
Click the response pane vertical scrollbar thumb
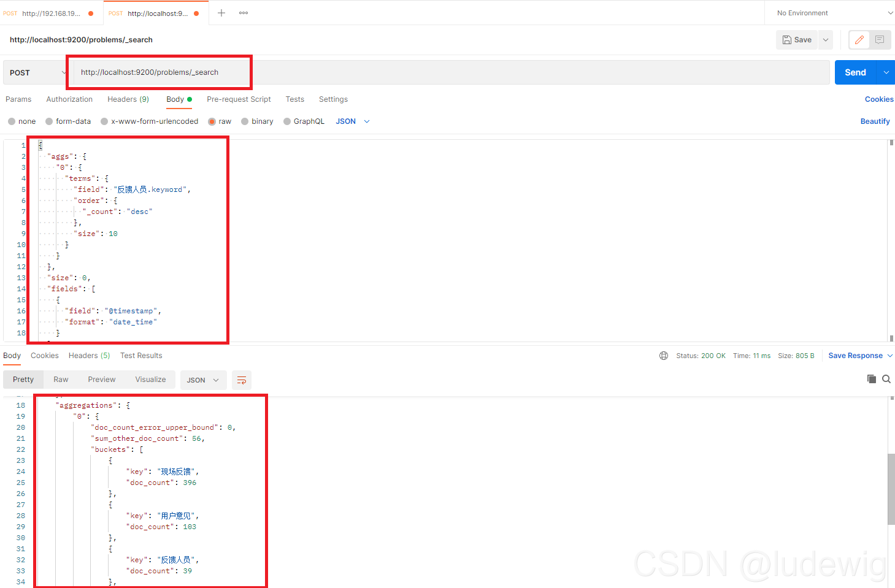point(891,489)
